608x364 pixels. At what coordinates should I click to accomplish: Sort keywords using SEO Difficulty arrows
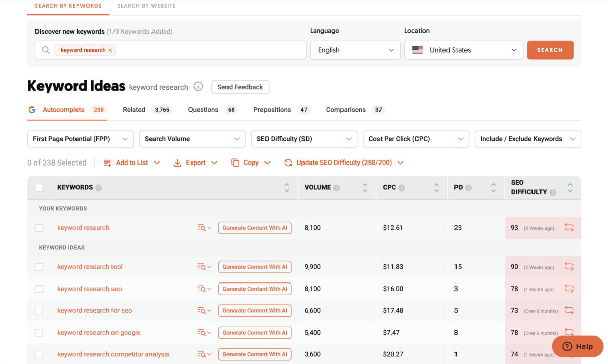(x=570, y=188)
